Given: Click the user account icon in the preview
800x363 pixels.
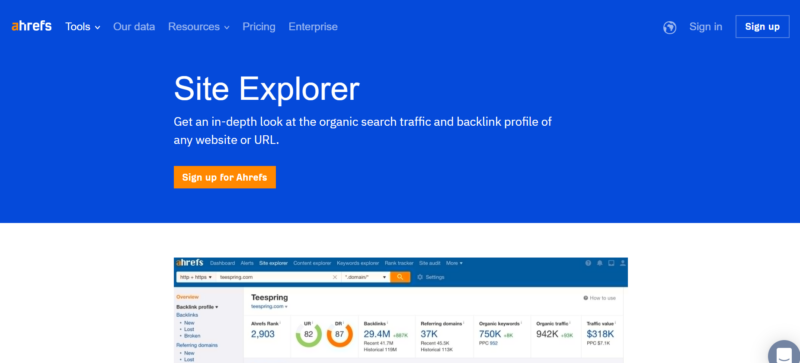Looking at the screenshot, I should click(x=622, y=263).
